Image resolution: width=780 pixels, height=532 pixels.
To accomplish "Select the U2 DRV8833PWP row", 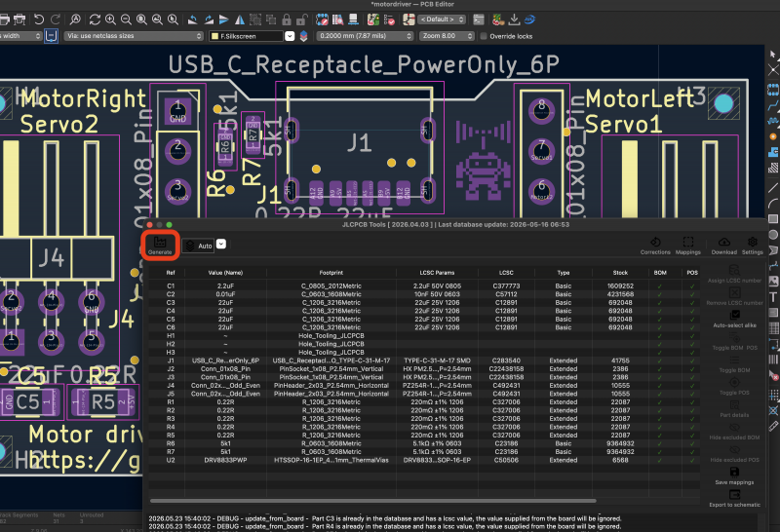I will pos(424,460).
